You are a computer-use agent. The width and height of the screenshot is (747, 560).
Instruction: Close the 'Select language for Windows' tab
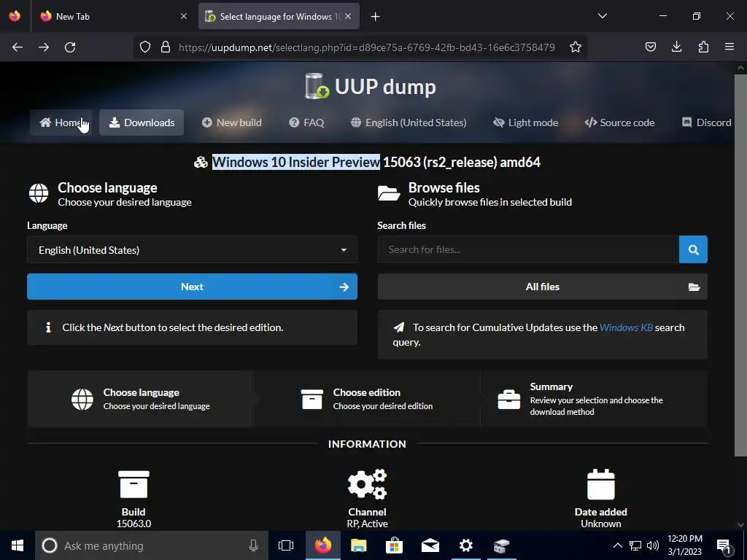tap(348, 16)
